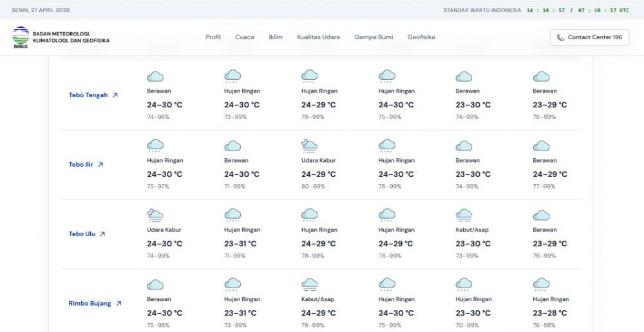Open the Kualitas Udara menu
The image size is (644, 332).
point(318,37)
